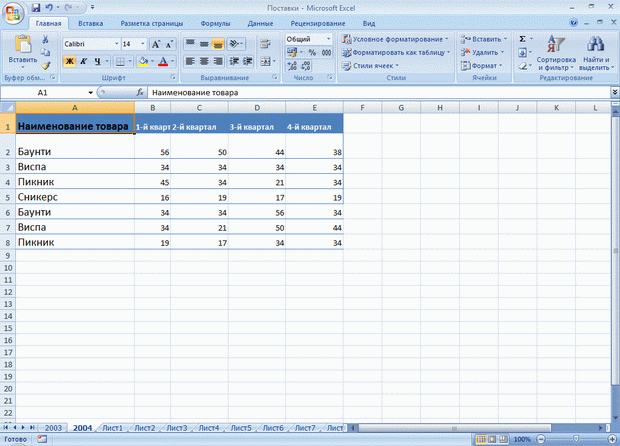Screen dimensions: 620x446
Task: Open sheet tab 2003
Action: point(53,428)
